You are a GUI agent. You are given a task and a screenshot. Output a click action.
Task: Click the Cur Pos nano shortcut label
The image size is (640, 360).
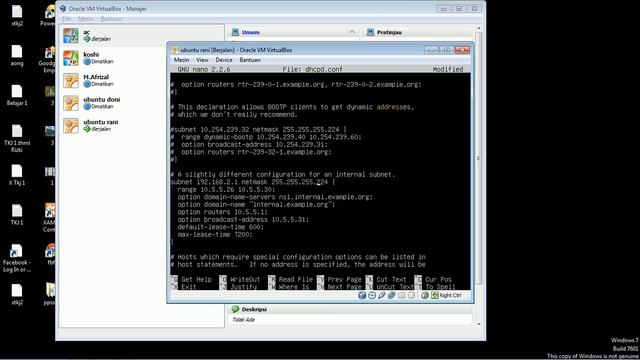coord(439,280)
